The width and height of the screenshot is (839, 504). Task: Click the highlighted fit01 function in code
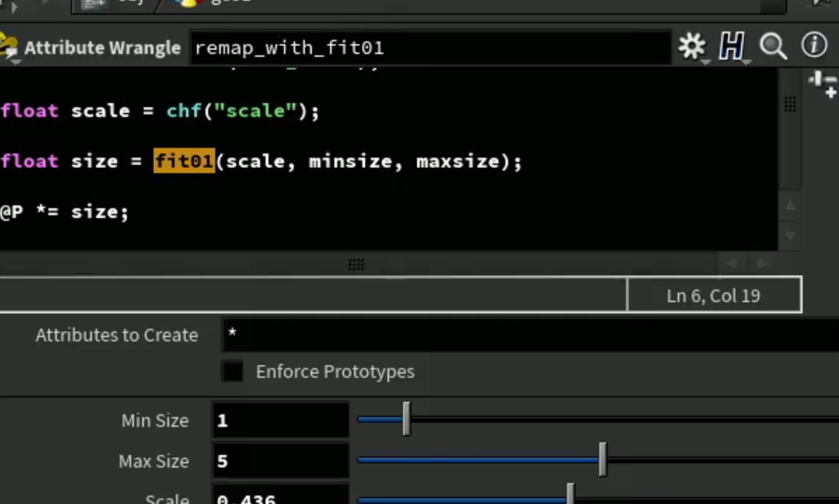[184, 161]
